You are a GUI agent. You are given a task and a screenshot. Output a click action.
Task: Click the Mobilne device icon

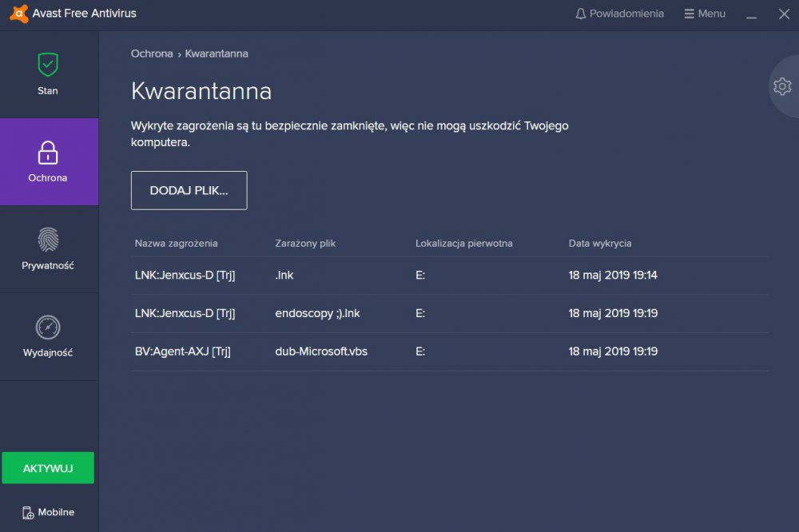[29, 513]
